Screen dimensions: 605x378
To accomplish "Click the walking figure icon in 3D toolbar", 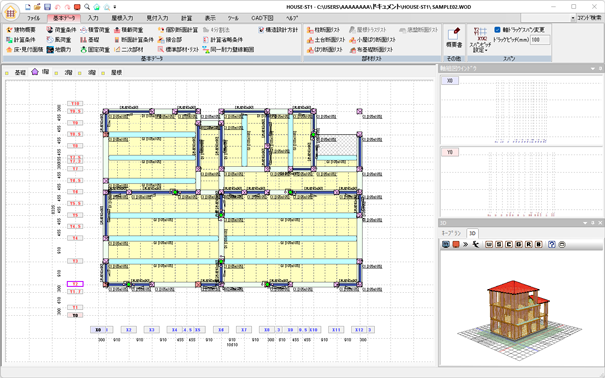I will coord(475,245).
